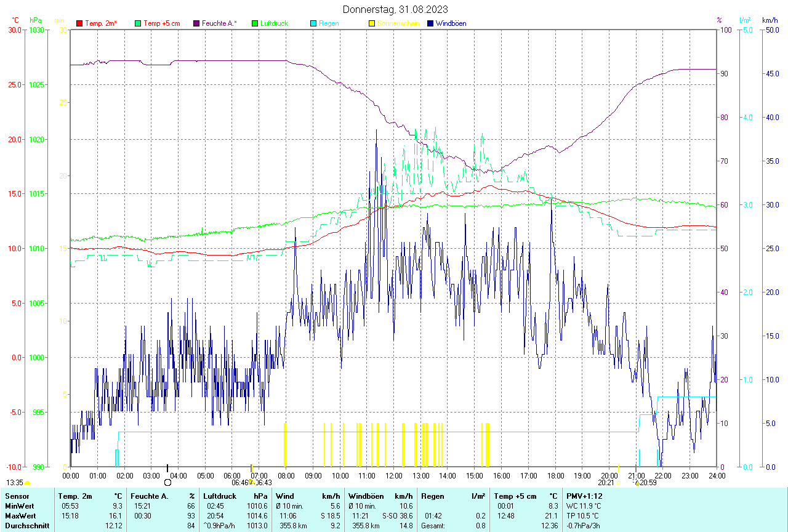Click the 'Gesamt:' rain total label
Viewport: 788px width, 532px height.
433,526
